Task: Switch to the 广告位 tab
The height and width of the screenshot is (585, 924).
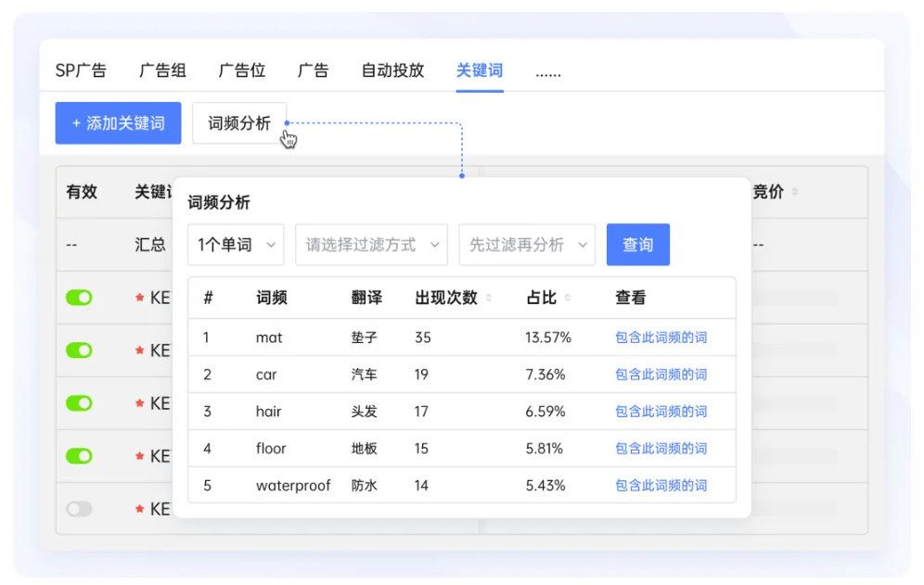Action: [241, 70]
